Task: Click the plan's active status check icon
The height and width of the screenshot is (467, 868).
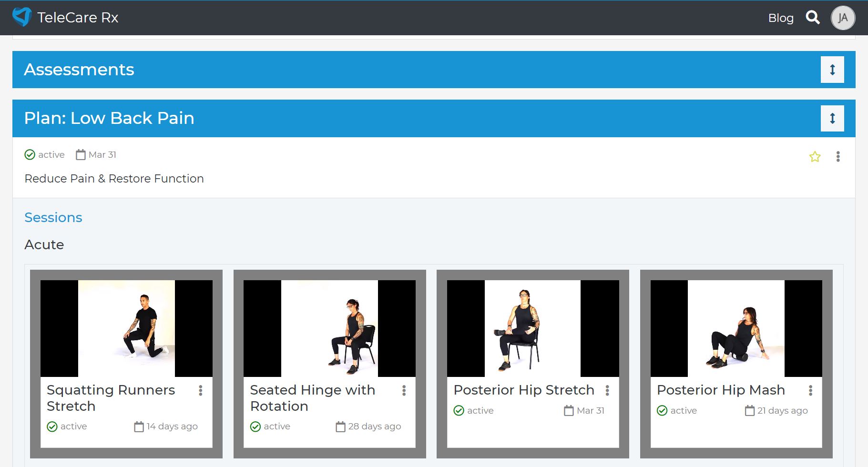Action: click(x=30, y=155)
